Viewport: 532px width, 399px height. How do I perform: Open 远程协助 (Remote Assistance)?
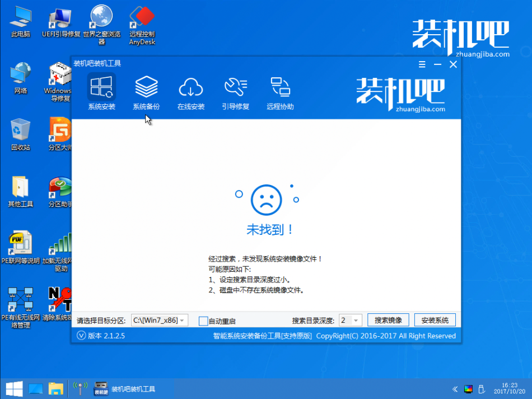(280, 92)
